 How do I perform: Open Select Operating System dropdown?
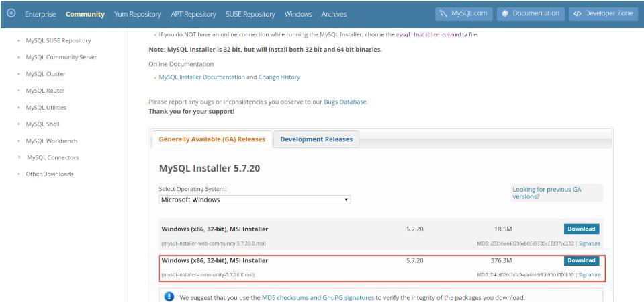tap(255, 200)
